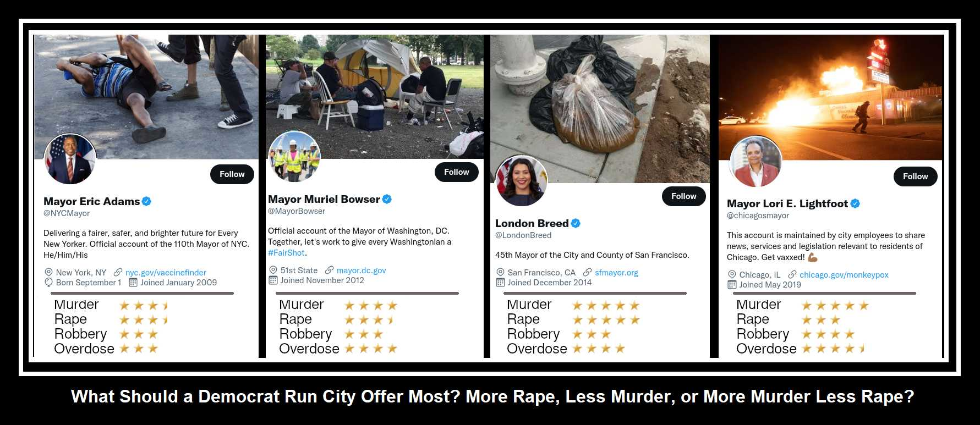Follow Mayor Muriel Bowser

(456, 172)
